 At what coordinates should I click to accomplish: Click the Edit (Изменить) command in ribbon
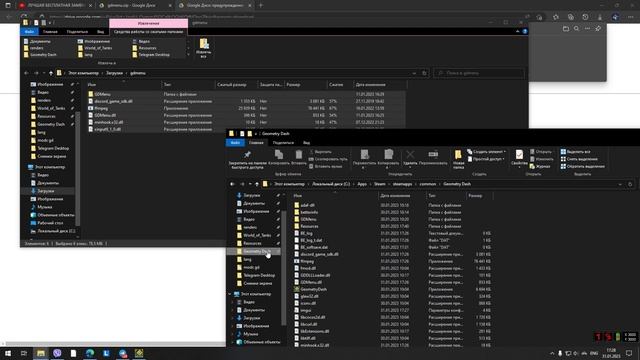[x=542, y=159]
